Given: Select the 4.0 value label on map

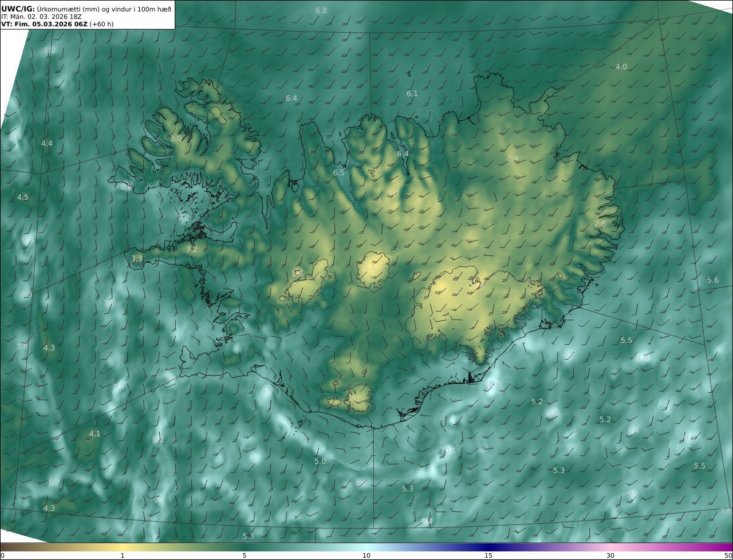Looking at the screenshot, I should pyautogui.click(x=621, y=66).
